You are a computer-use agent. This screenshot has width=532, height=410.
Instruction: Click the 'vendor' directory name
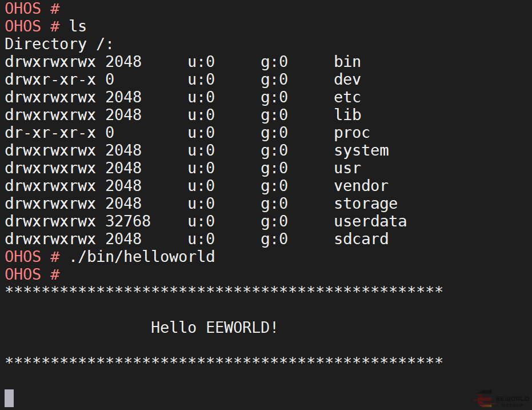[x=361, y=186]
